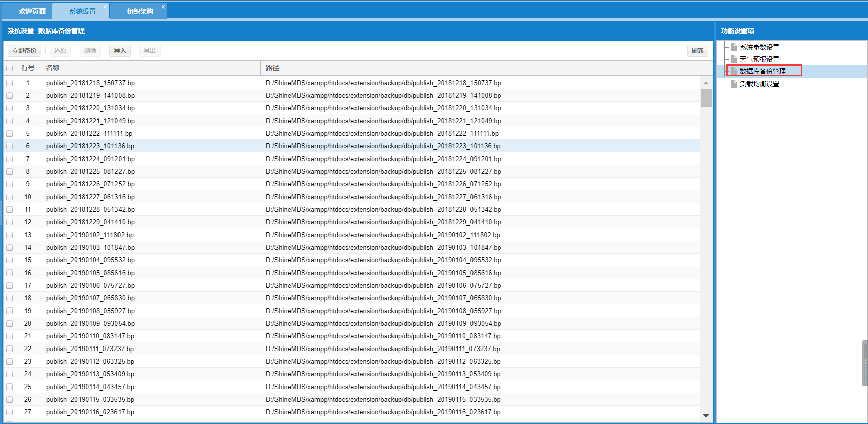Screen dimensions: 868x424
Task: Select publish_20190107_065830.bp in the name column
Action: pyautogui.click(x=90, y=298)
